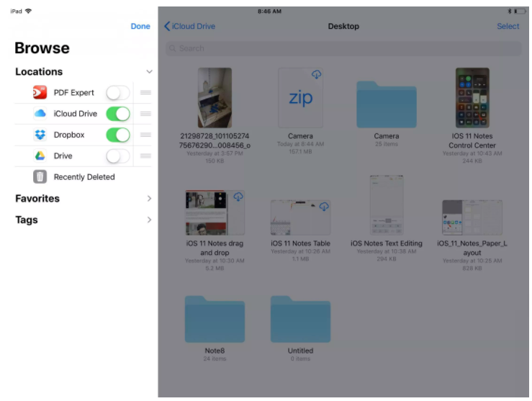Disable the iCloud Drive location toggle
The image size is (532, 401).
[118, 114]
